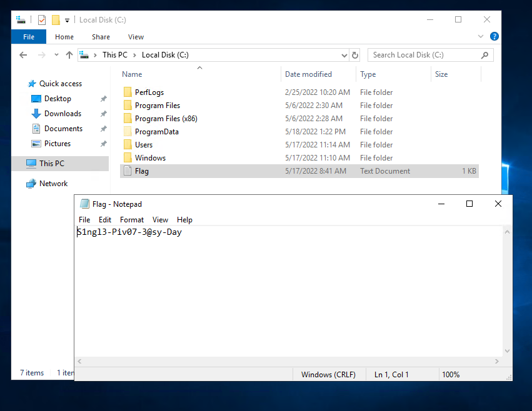Select the Program Files folder icon
The image size is (532, 411).
128,106
